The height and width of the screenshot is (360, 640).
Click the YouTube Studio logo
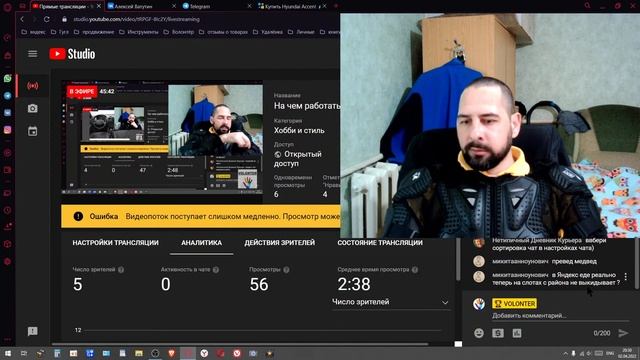tap(72, 54)
